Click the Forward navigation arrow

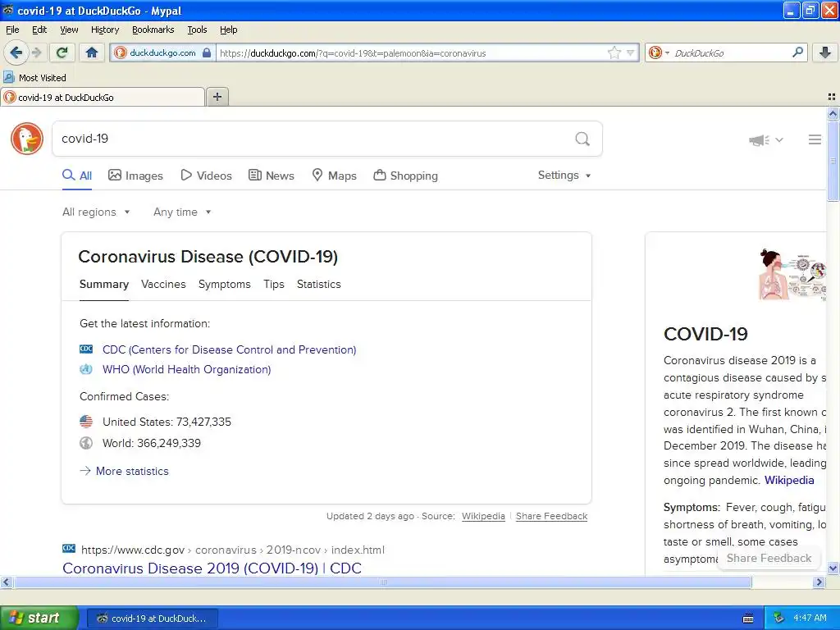click(x=37, y=52)
